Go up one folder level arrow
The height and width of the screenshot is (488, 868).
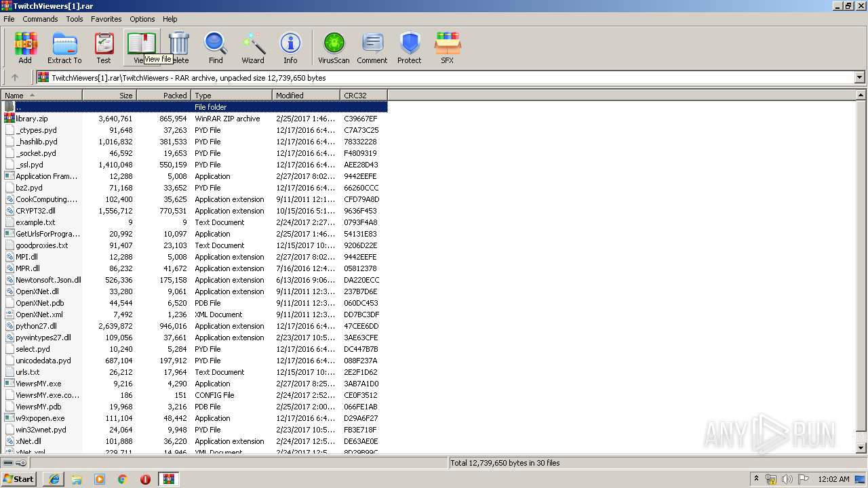15,77
